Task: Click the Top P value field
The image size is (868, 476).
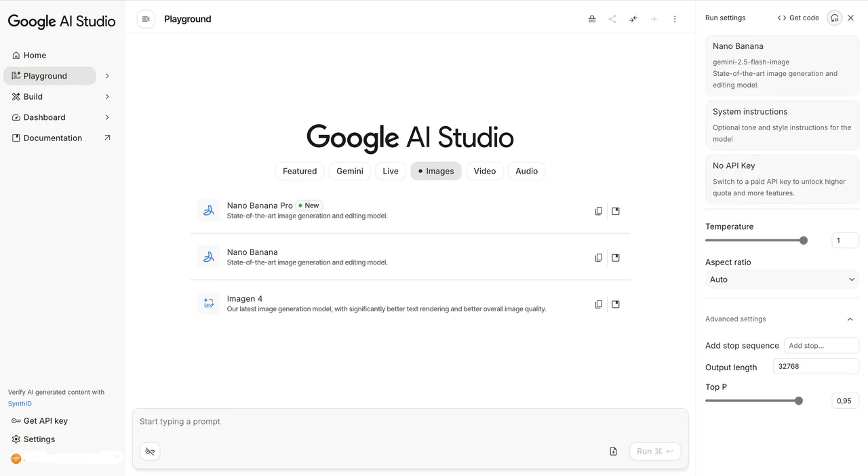Action: (845, 401)
